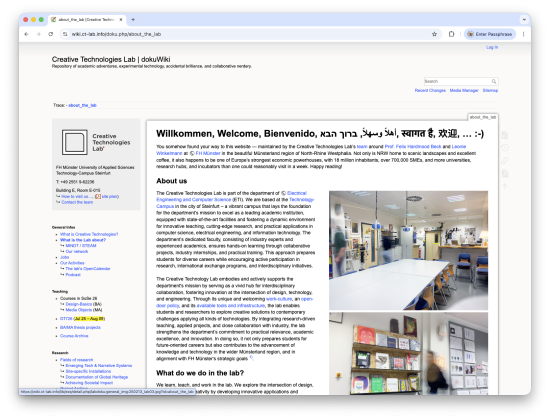The image size is (550, 420).
Task: Open a new tab with plus button
Action: pyautogui.click(x=133, y=20)
